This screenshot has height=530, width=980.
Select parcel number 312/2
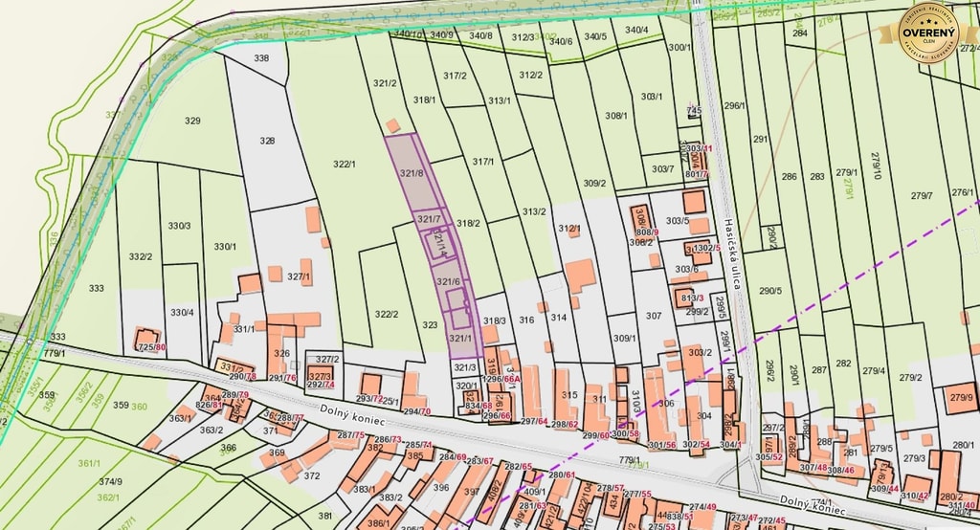pyautogui.click(x=530, y=75)
